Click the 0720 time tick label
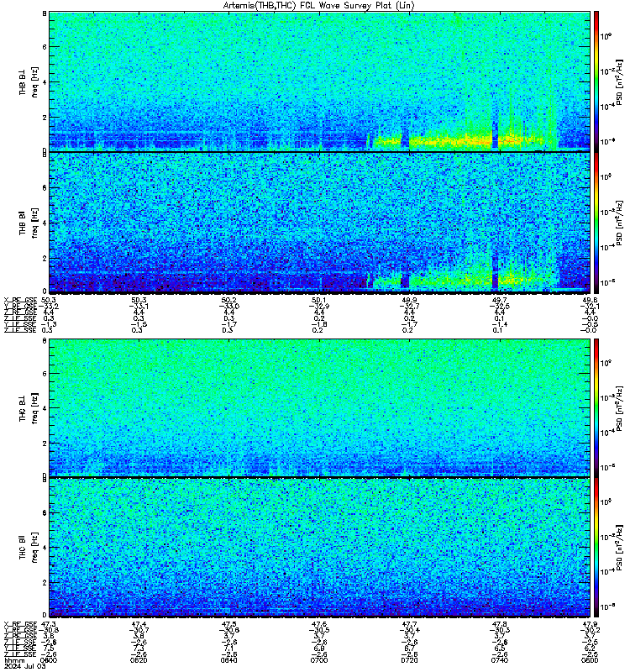Screen dimensions: 630x672 [409, 660]
